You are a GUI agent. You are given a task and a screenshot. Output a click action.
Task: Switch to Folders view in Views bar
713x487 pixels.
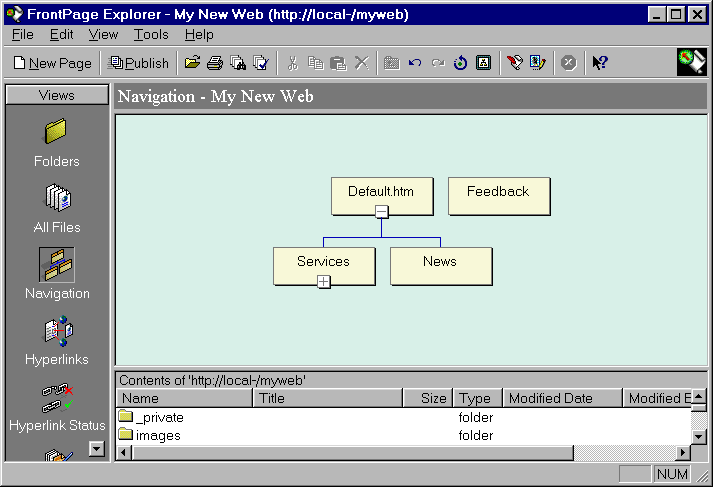coord(56,142)
